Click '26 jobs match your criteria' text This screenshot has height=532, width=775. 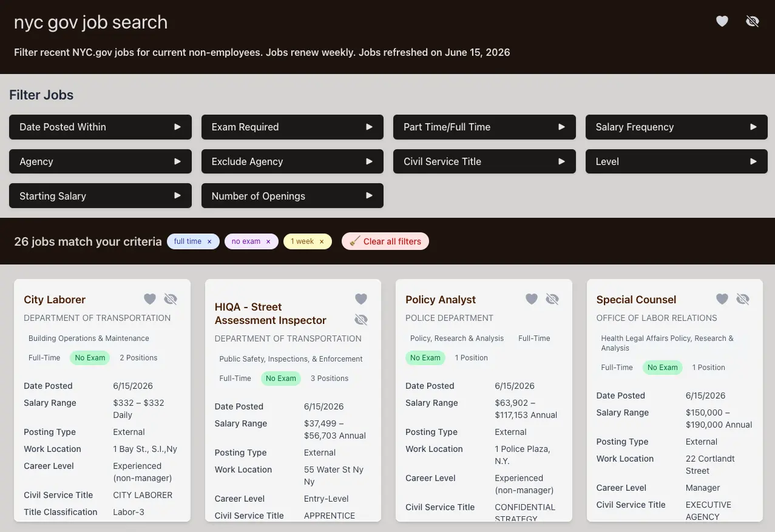88,241
